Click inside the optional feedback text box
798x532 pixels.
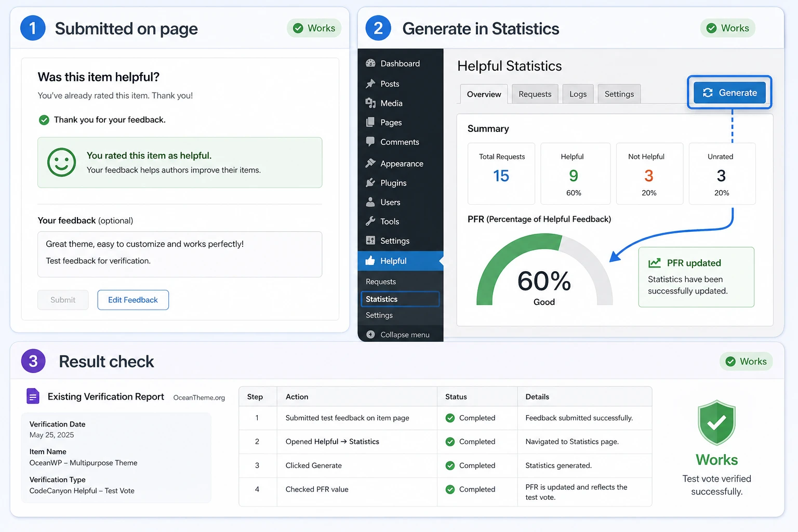pos(180,254)
